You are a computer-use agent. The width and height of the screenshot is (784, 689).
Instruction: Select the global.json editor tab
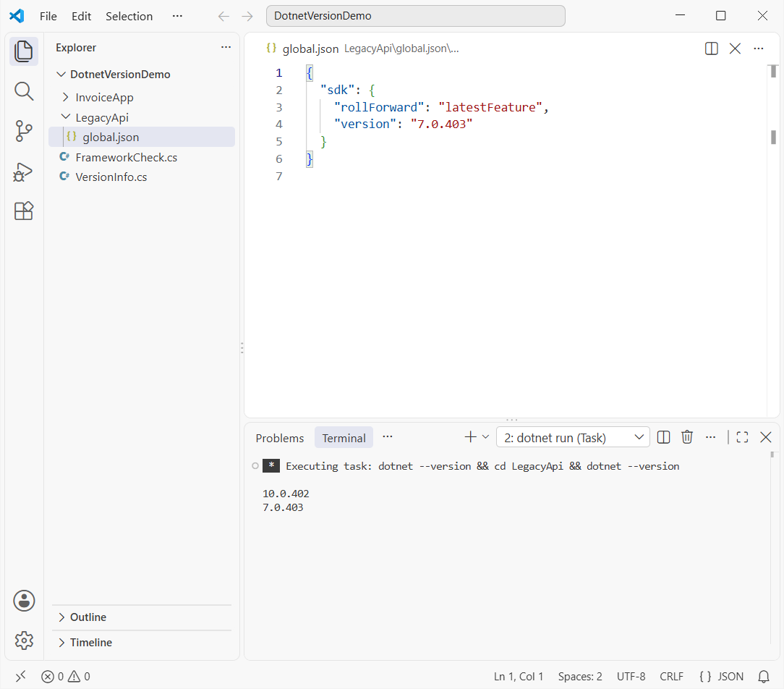tap(310, 48)
